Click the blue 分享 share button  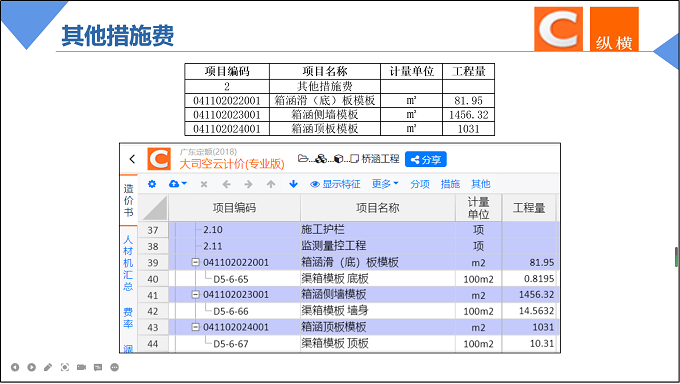[x=426, y=159]
